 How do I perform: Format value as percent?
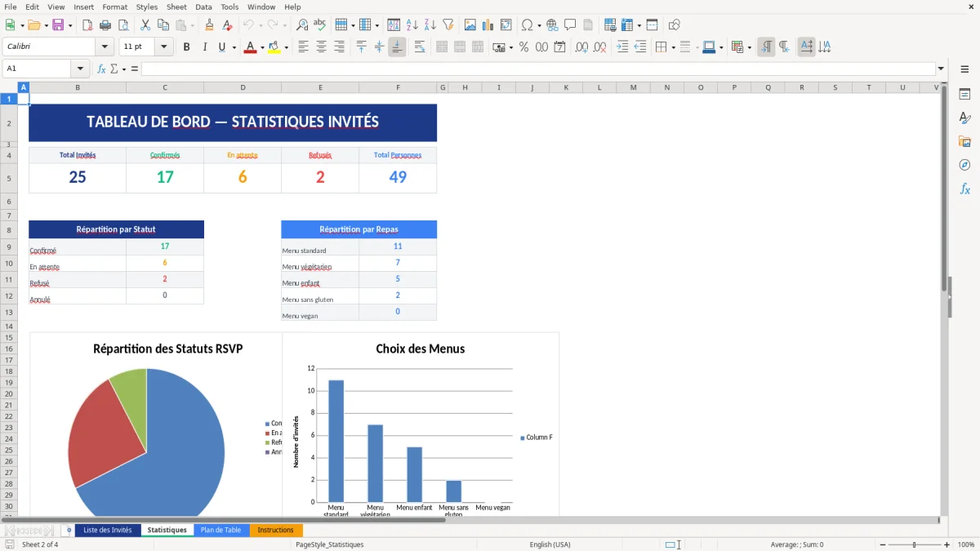point(523,46)
